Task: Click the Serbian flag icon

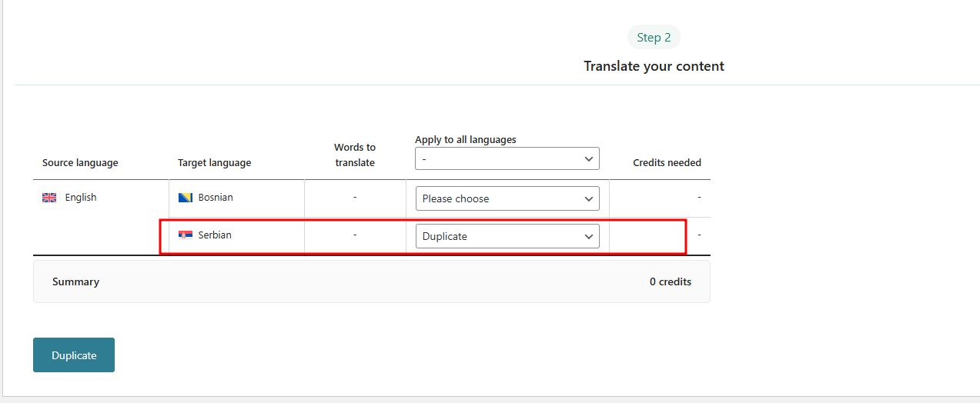Action: click(x=185, y=235)
